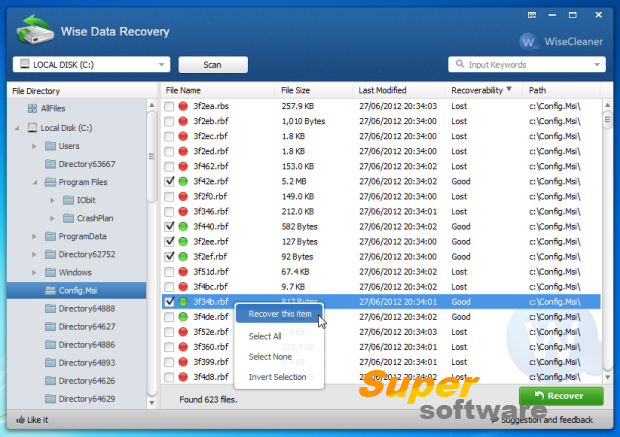Select the 3f4bc.rbf file row
Viewport: 620px width, 437px height.
tap(381, 287)
